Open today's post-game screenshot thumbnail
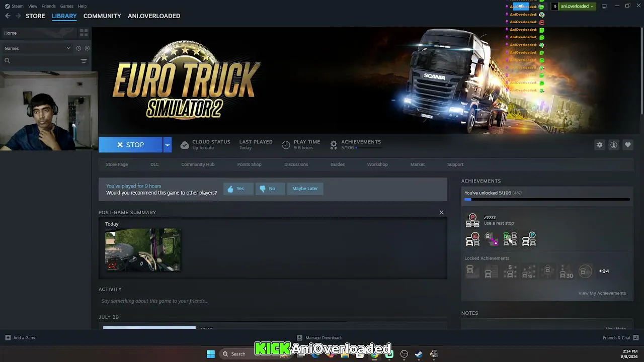Screen dimensions: 644x362 143,250
